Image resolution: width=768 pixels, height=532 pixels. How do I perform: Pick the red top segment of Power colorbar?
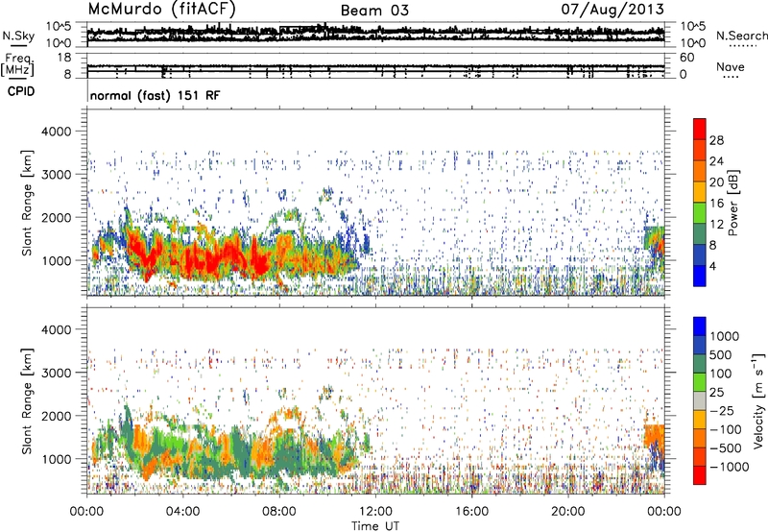click(x=700, y=130)
